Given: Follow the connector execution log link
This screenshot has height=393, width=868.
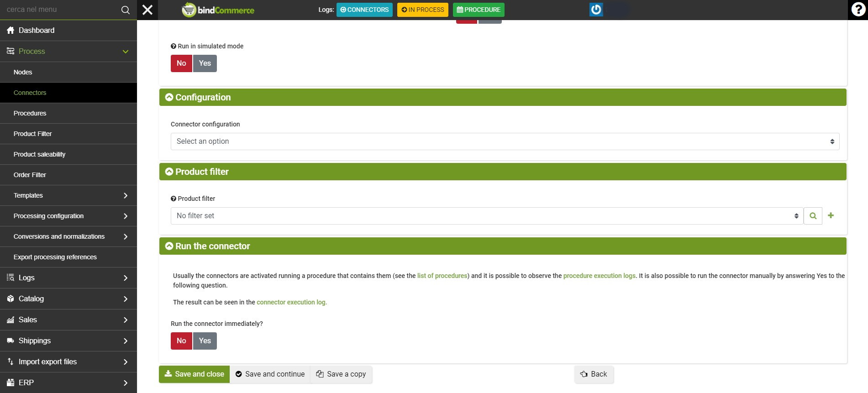Looking at the screenshot, I should (x=292, y=302).
